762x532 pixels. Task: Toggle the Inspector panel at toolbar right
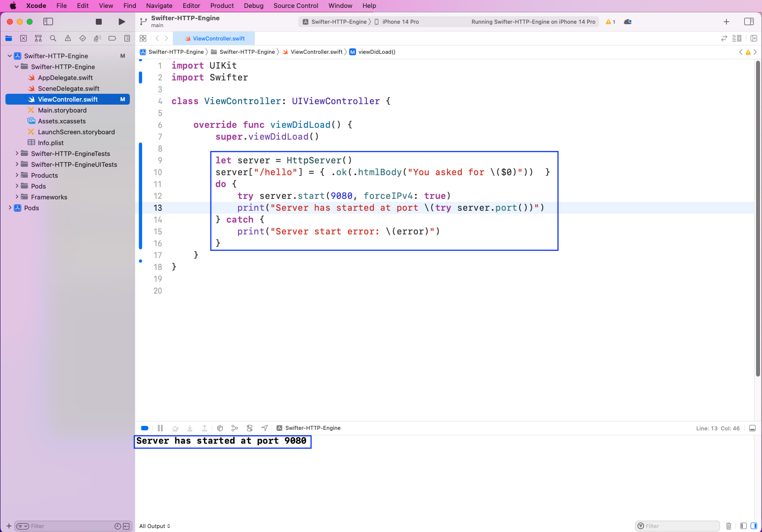(x=749, y=22)
